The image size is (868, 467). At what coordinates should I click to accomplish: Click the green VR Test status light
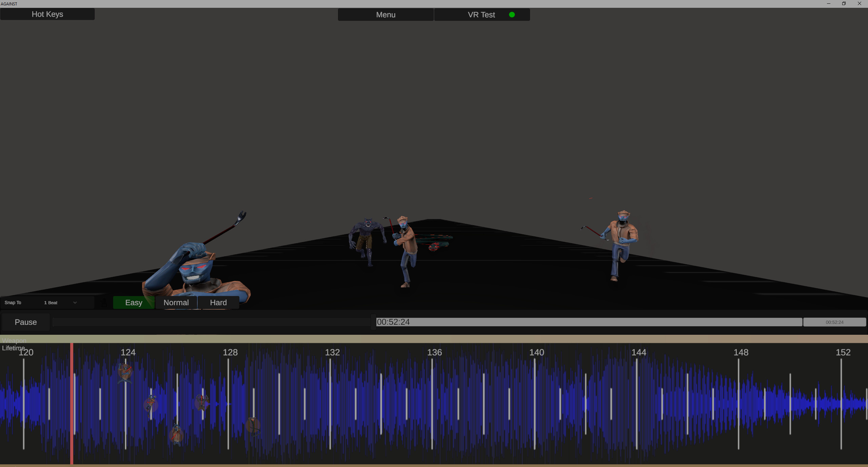coord(512,15)
